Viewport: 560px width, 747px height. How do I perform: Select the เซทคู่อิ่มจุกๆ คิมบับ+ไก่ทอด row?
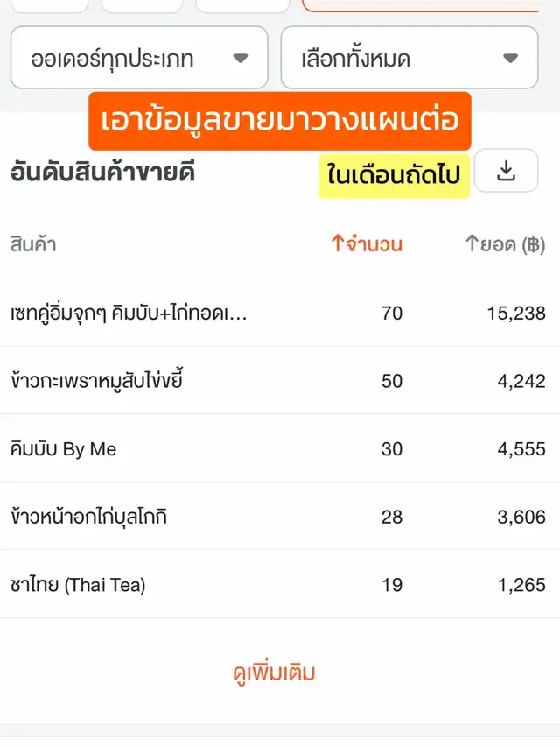(x=129, y=313)
